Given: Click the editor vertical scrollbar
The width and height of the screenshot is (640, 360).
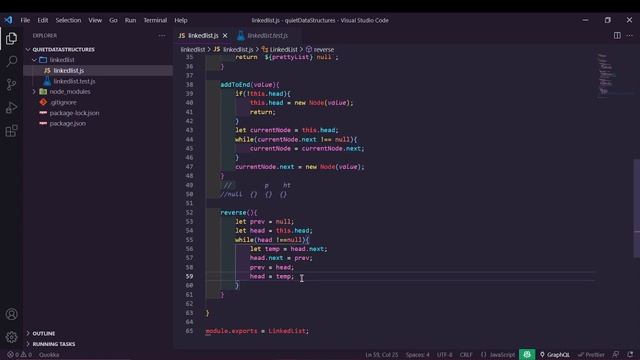Looking at the screenshot, I should [636, 208].
